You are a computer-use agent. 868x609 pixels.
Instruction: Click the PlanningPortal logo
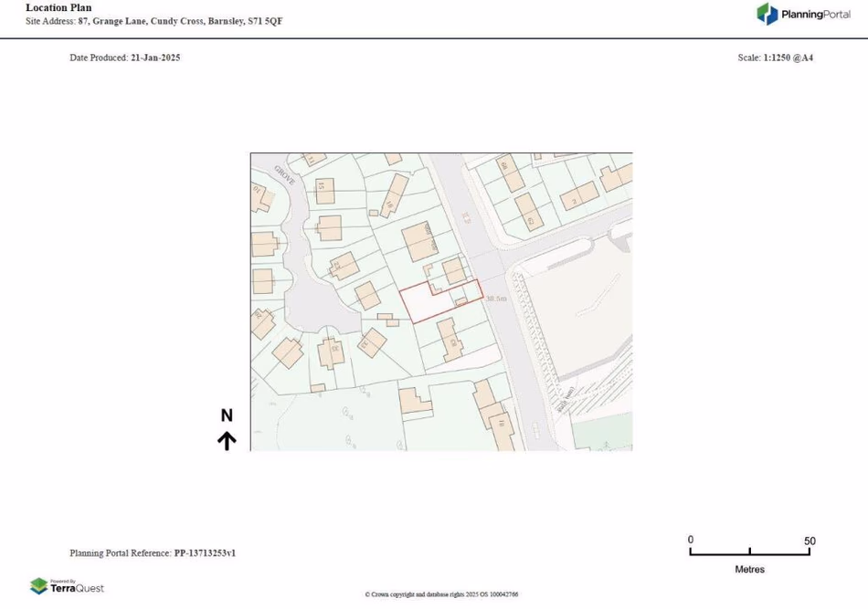[805, 14]
